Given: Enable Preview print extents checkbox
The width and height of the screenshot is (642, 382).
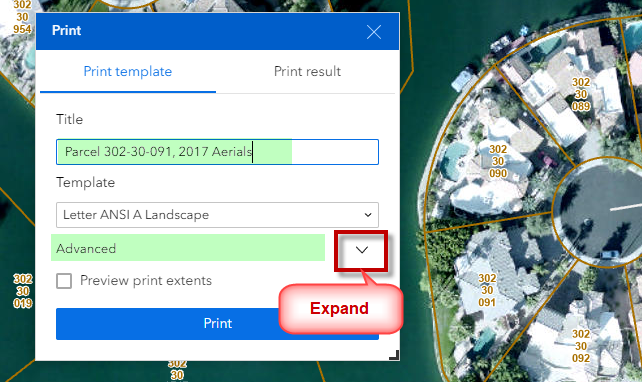Looking at the screenshot, I should coord(64,281).
